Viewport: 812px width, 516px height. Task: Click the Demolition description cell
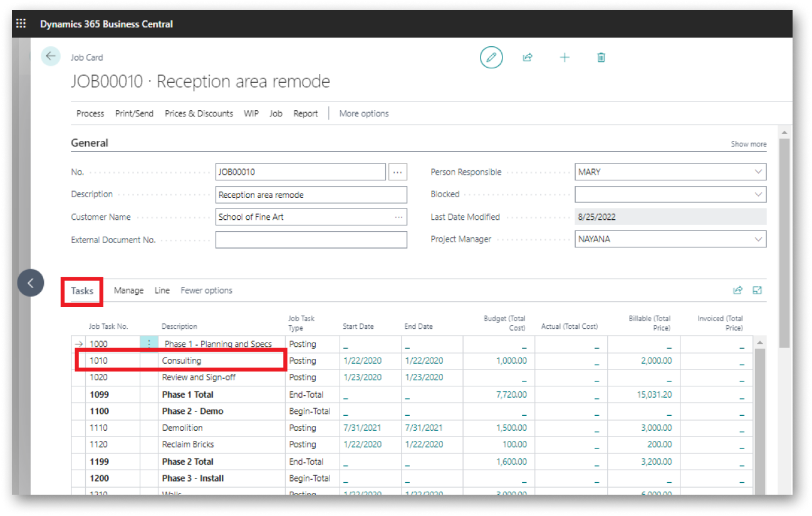click(x=222, y=428)
